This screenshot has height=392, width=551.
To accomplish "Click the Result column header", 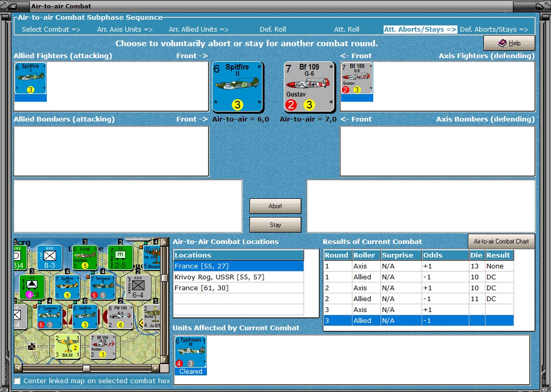I will click(x=500, y=255).
